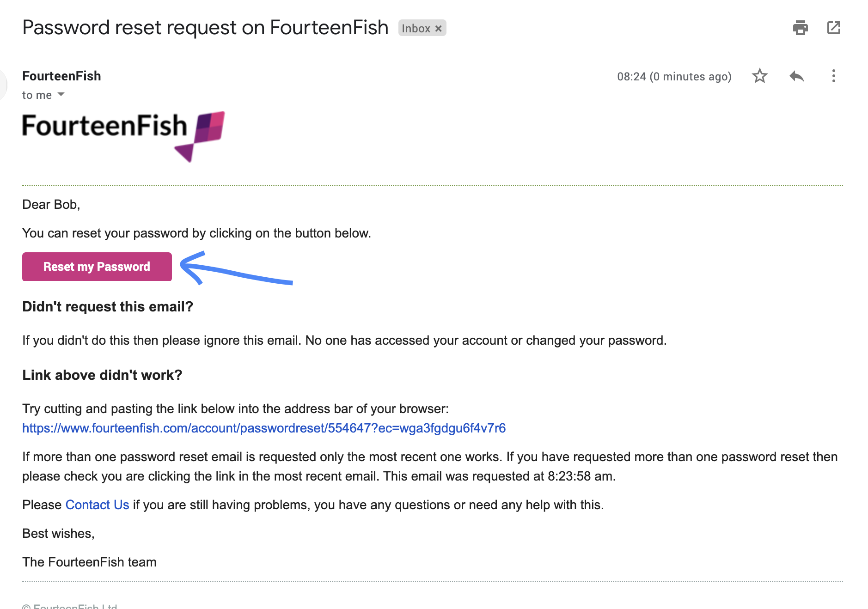Print this email with the printer icon

click(x=800, y=28)
